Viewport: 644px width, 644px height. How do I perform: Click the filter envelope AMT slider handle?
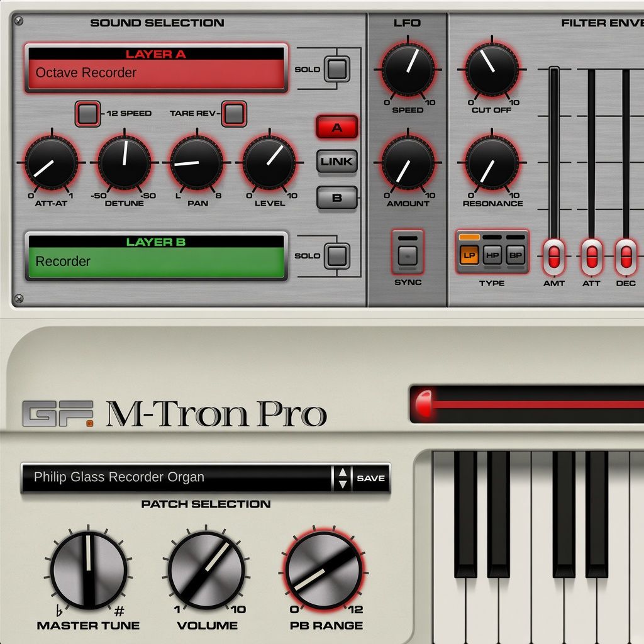[554, 257]
